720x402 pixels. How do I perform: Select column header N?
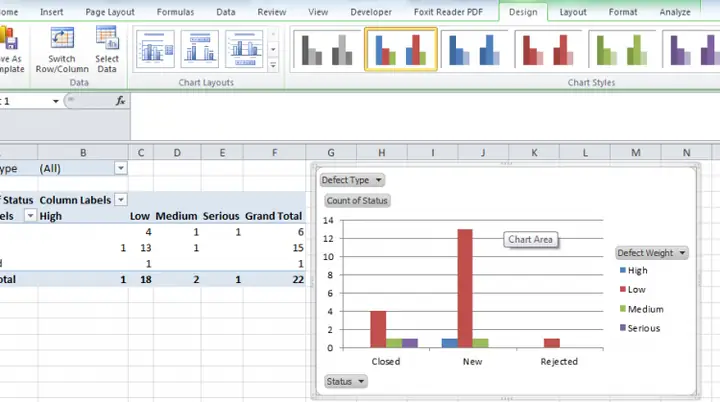point(686,153)
